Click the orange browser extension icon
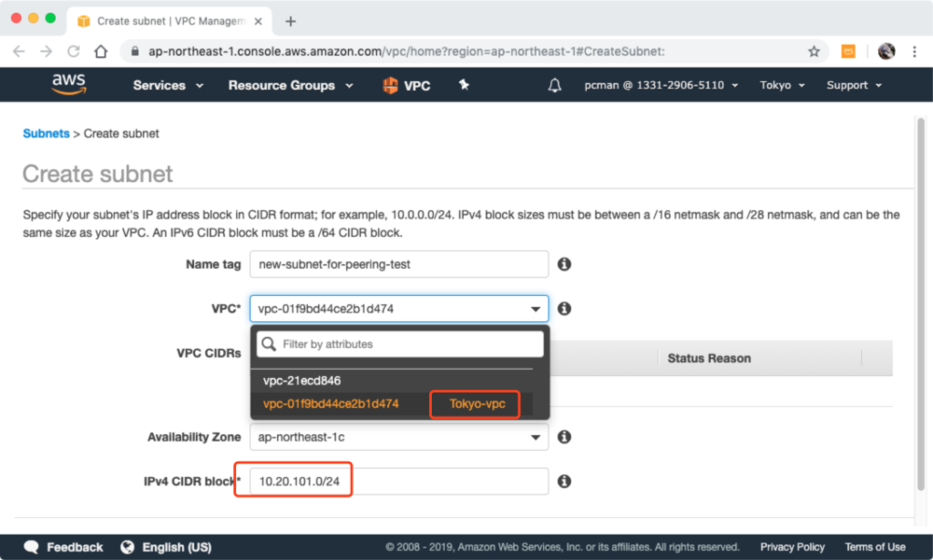The width and height of the screenshot is (933, 560). (x=848, y=51)
